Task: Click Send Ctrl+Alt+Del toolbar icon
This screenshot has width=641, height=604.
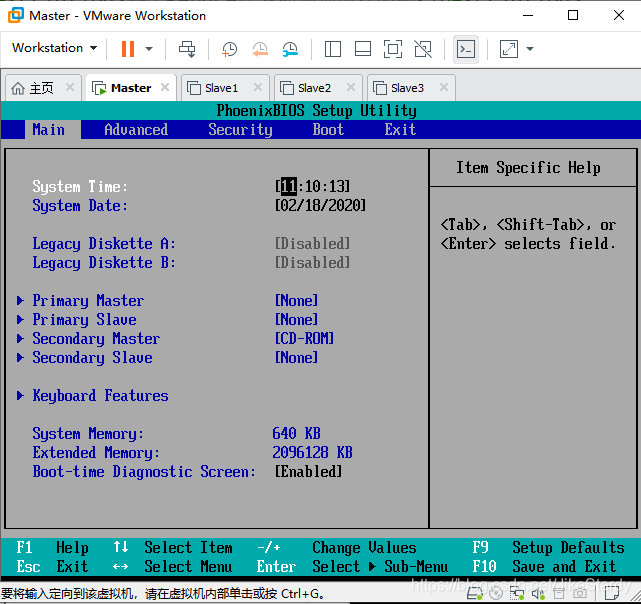Action: click(x=187, y=49)
